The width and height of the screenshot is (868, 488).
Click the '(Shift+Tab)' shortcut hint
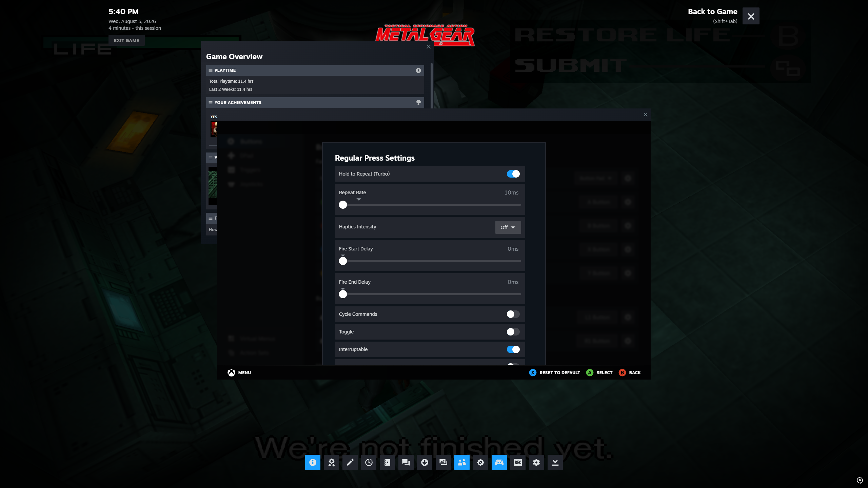click(x=725, y=21)
